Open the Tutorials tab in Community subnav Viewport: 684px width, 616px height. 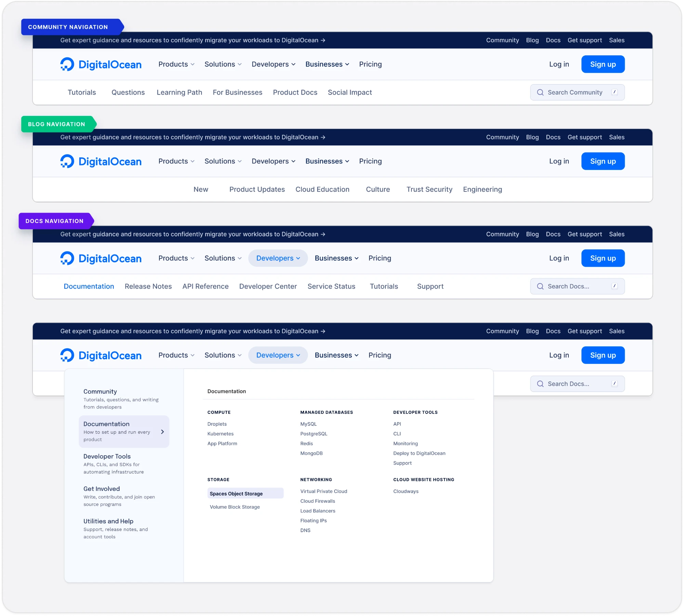pyautogui.click(x=82, y=92)
